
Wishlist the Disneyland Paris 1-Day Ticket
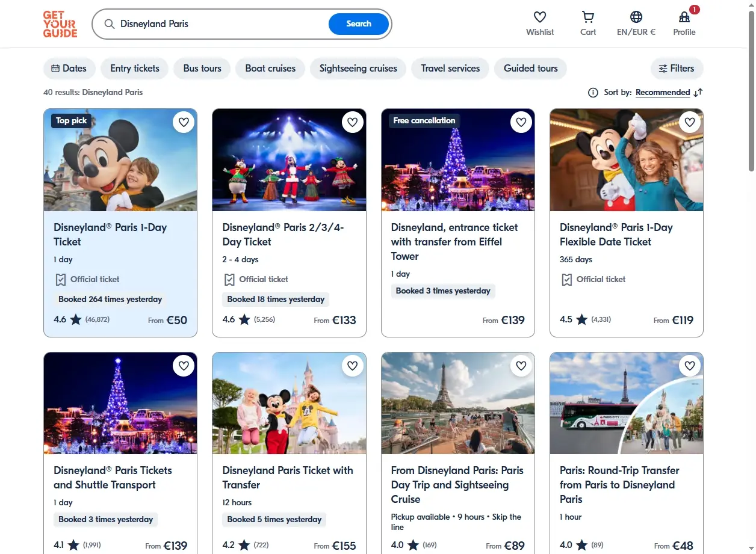point(184,122)
